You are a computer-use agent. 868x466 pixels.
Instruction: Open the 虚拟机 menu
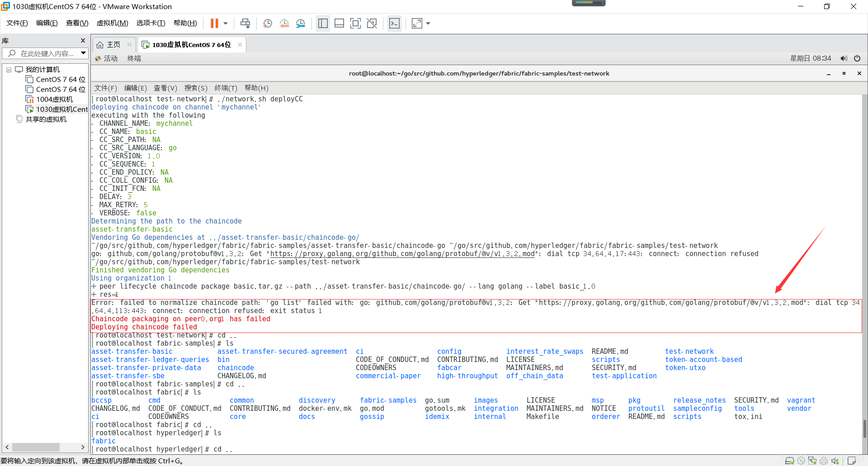click(113, 23)
